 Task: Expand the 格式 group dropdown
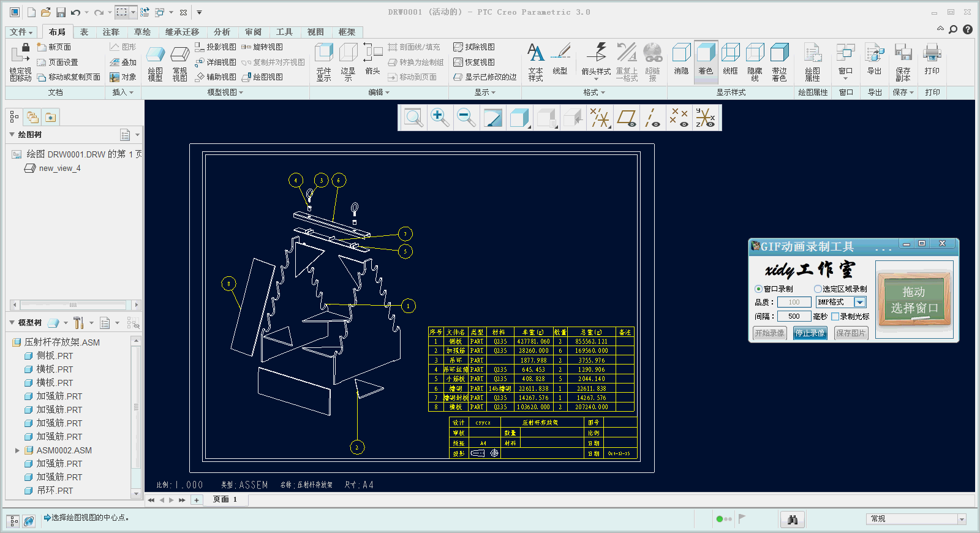(594, 93)
